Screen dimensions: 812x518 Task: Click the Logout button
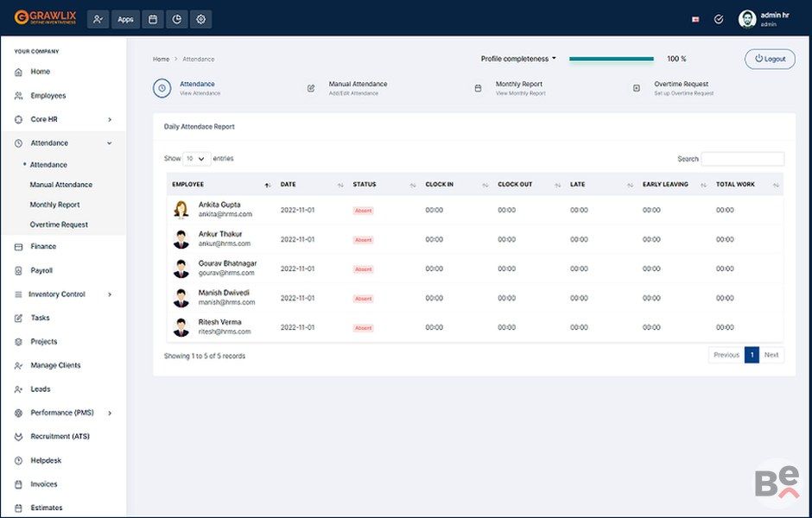[x=770, y=59]
